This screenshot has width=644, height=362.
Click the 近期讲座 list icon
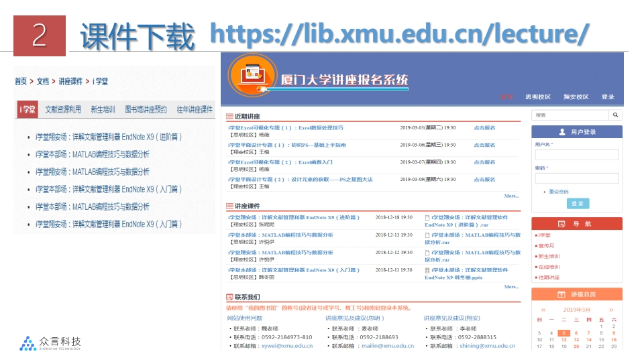(x=229, y=116)
